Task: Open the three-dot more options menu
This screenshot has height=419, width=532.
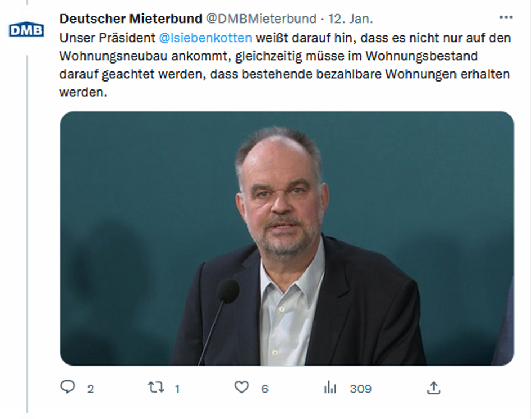Action: [x=506, y=18]
